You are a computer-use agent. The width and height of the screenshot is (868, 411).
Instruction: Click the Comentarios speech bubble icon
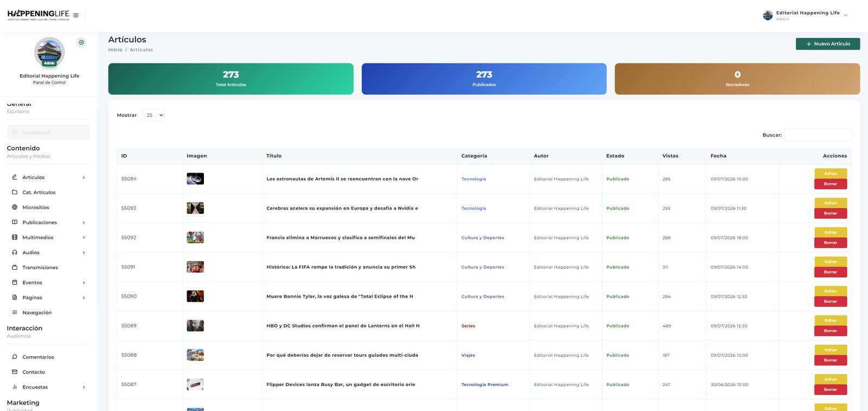pyautogui.click(x=15, y=357)
